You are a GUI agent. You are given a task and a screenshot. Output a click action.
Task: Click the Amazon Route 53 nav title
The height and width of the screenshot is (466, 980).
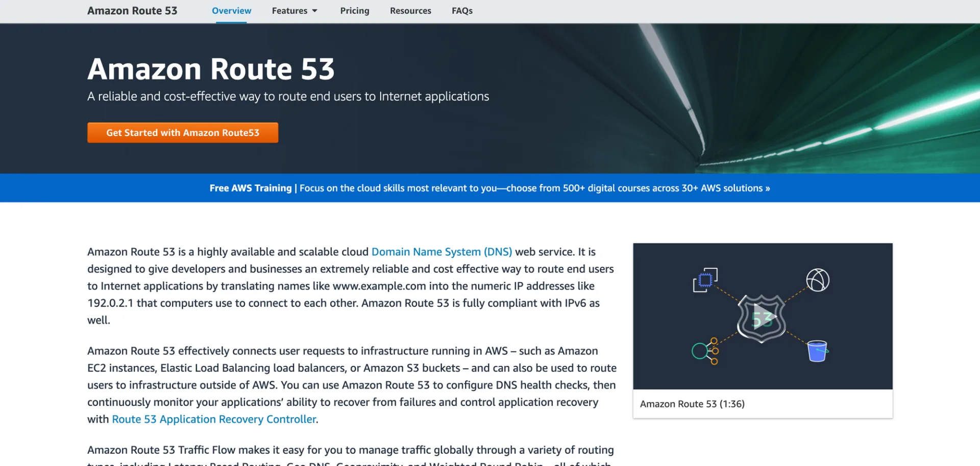pos(132,11)
